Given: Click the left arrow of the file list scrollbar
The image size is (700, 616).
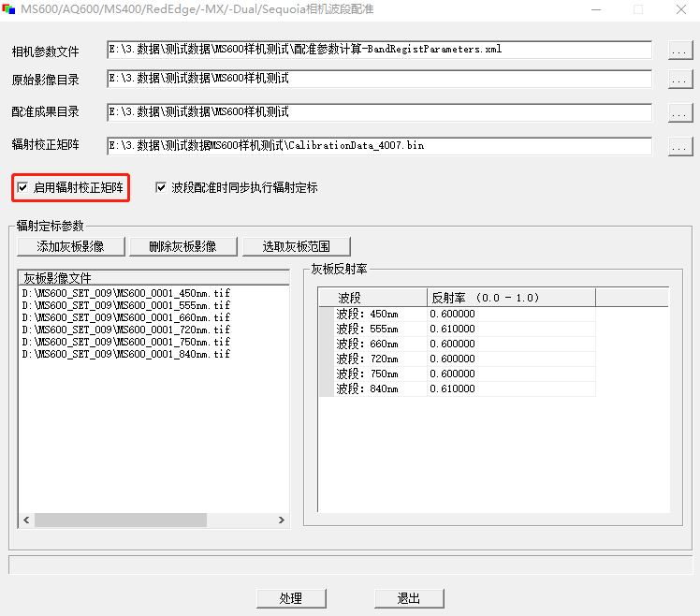Looking at the screenshot, I should pyautogui.click(x=26, y=520).
